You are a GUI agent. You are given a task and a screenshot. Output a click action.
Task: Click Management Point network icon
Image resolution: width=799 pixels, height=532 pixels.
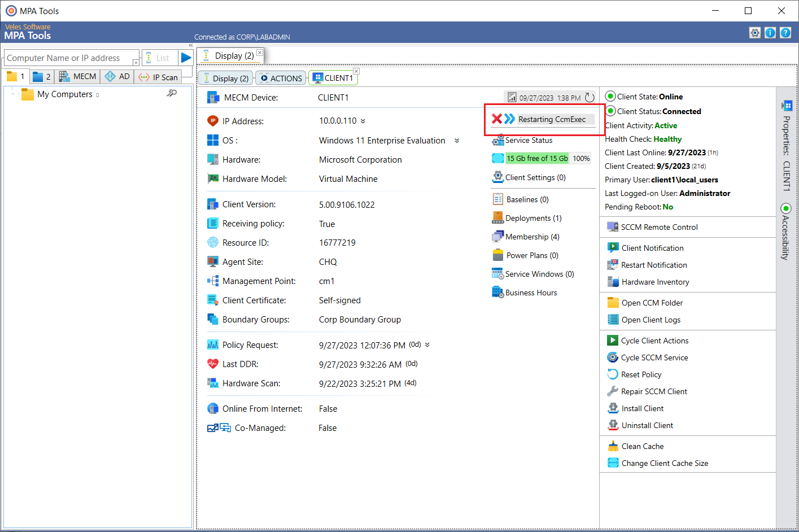(213, 281)
